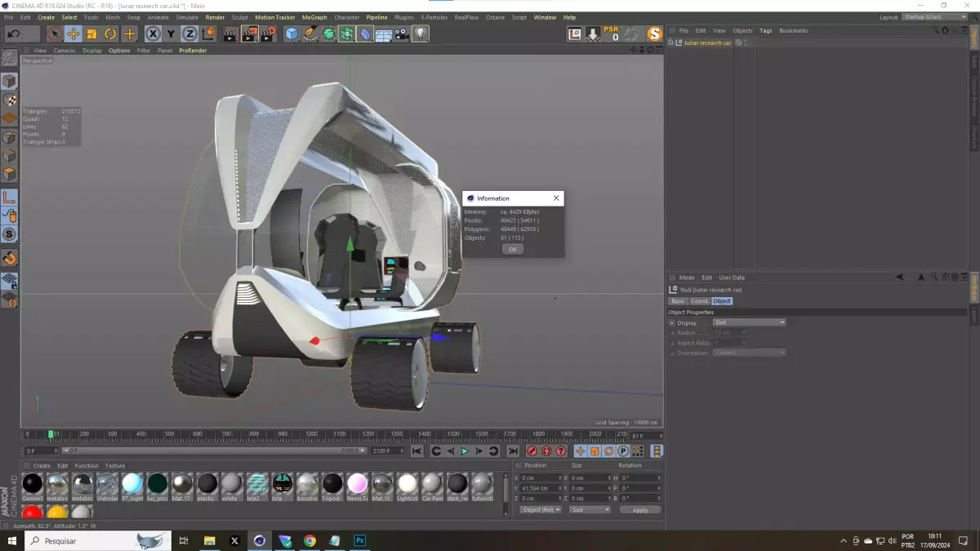Image resolution: width=980 pixels, height=551 pixels.
Task: Open the MoGraph menu
Action: point(314,17)
